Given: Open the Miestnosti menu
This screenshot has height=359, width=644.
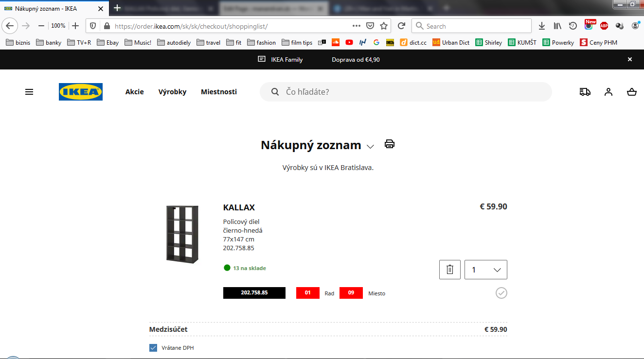Looking at the screenshot, I should pyautogui.click(x=219, y=92).
